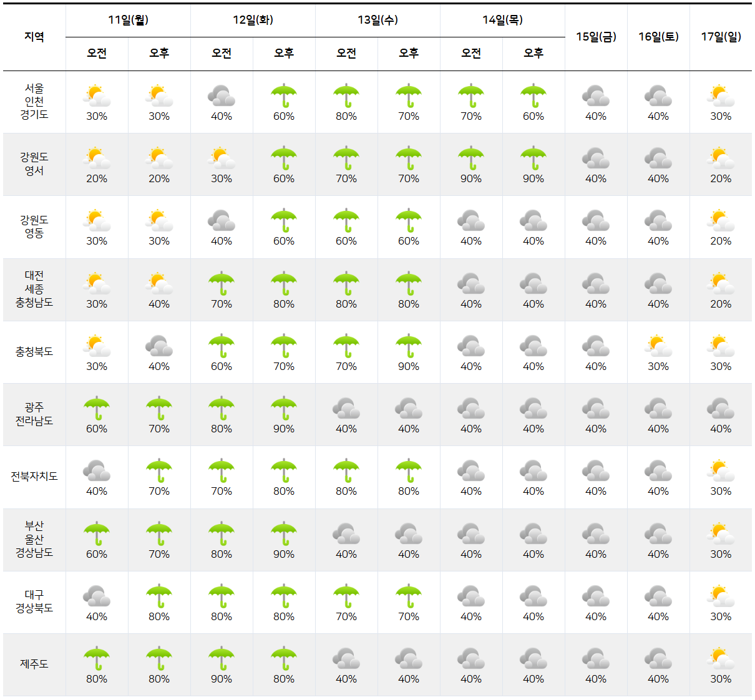This screenshot has height=700, width=755.
Task: Click the 대전 세종 충청남도 region label
Action: coord(34,289)
